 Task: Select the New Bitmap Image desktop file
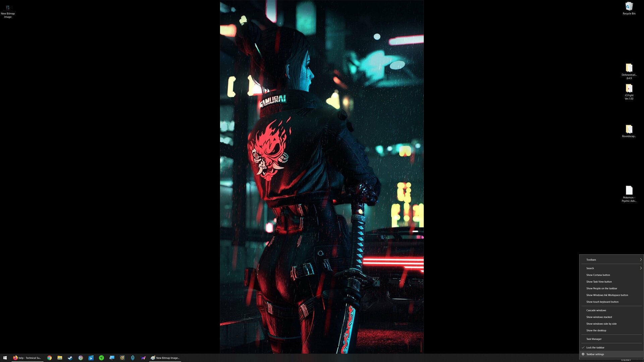pyautogui.click(x=8, y=11)
